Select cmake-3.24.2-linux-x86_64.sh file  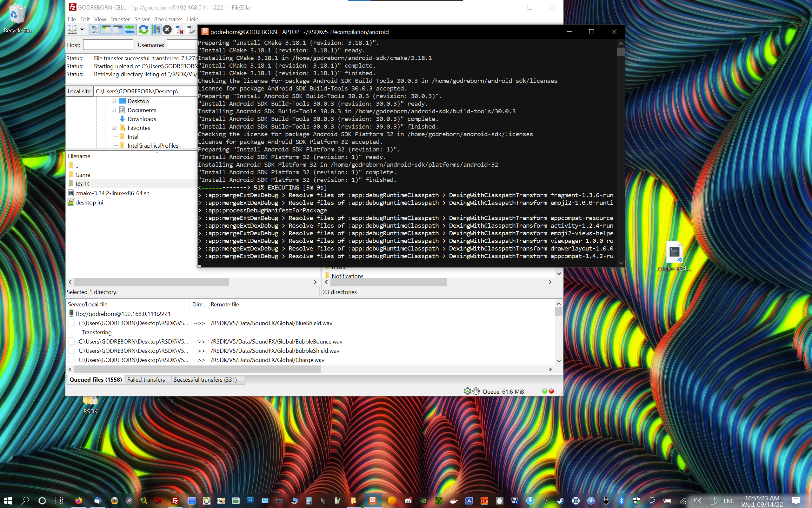click(112, 193)
